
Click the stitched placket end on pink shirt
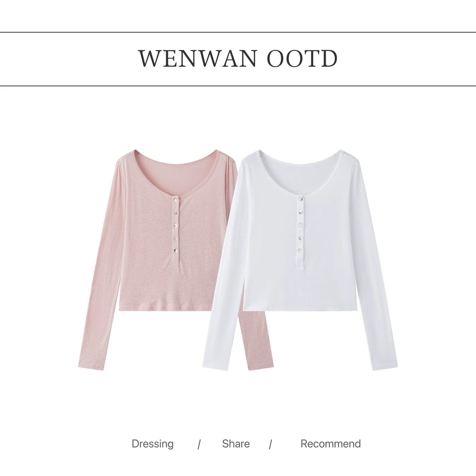(x=176, y=265)
